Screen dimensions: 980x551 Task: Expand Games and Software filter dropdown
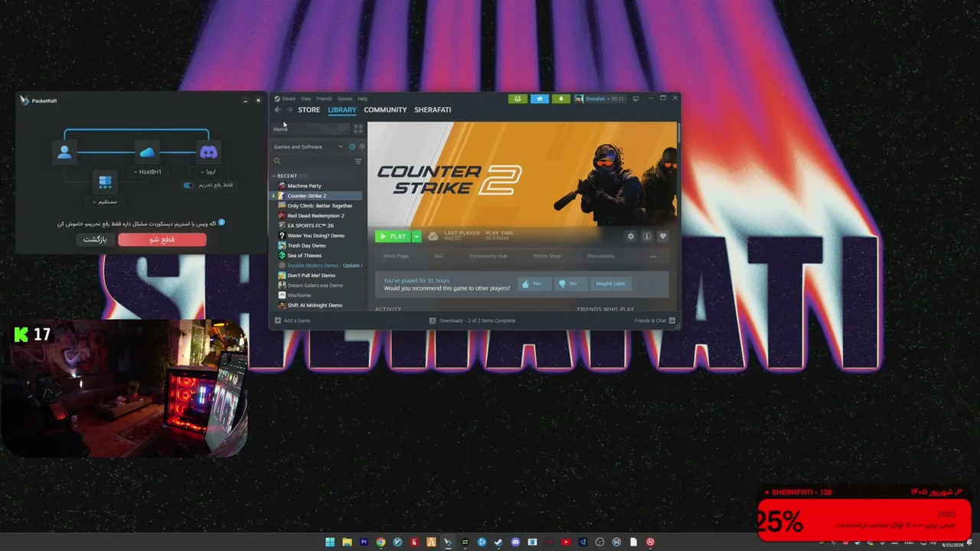[x=309, y=147]
